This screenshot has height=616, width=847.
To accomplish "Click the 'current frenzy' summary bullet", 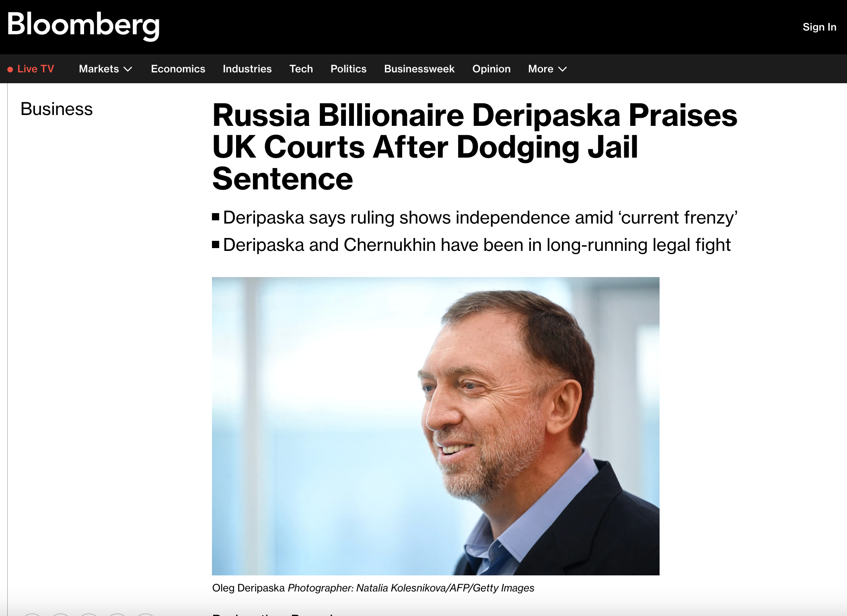I will (480, 218).
